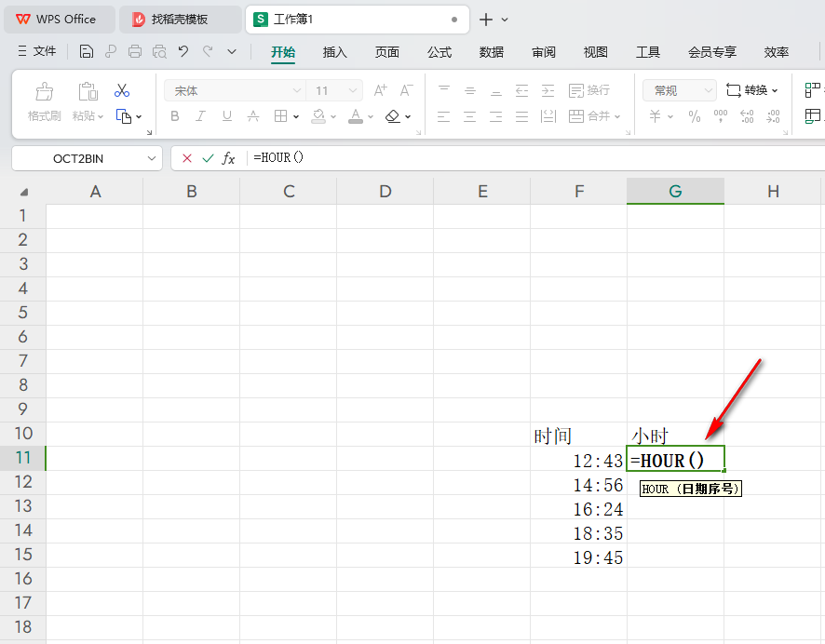825x644 pixels.
Task: Open the 文件 menu button
Action: [37, 52]
